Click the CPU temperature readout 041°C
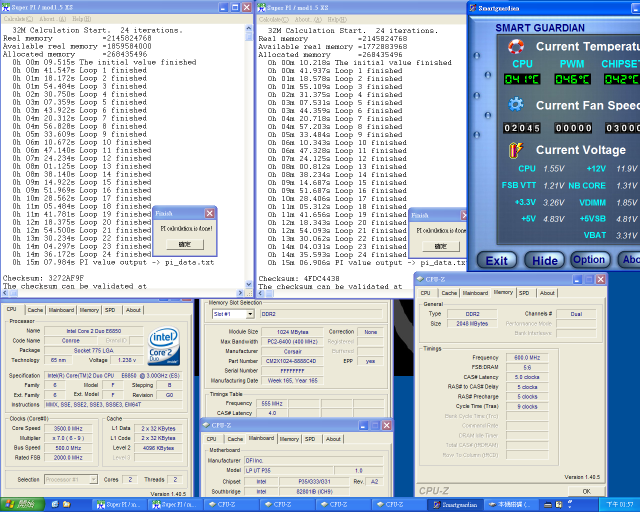This screenshot has width=640, height=512. click(522, 79)
